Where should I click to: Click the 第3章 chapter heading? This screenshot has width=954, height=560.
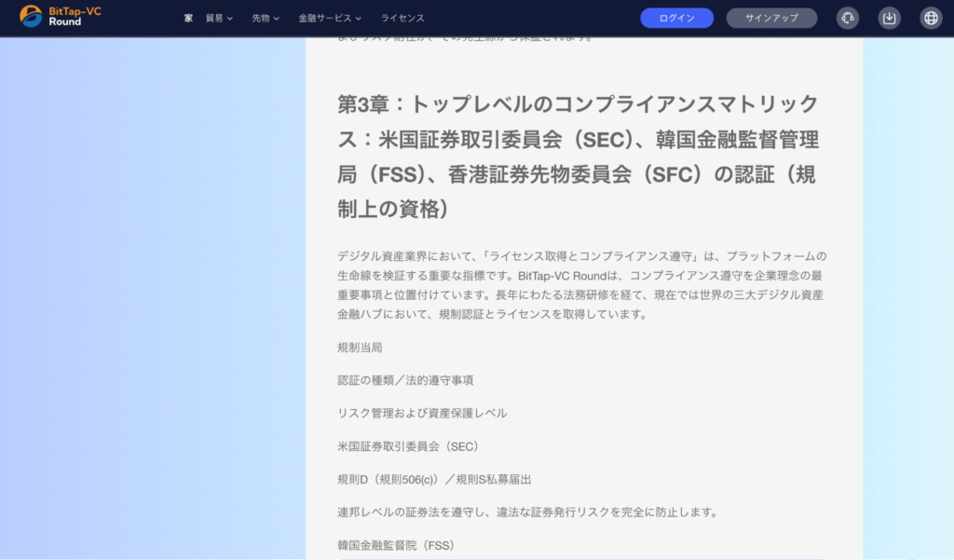pyautogui.click(x=578, y=157)
